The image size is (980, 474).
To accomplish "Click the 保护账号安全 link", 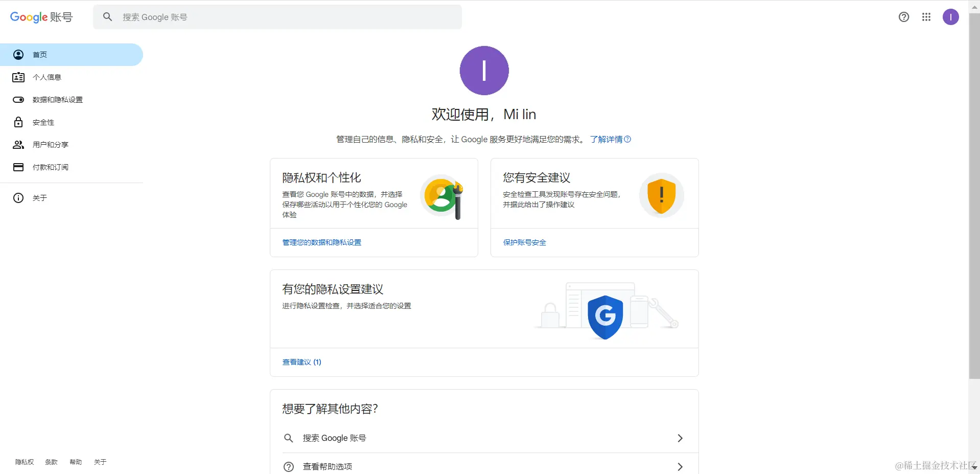I will [525, 242].
